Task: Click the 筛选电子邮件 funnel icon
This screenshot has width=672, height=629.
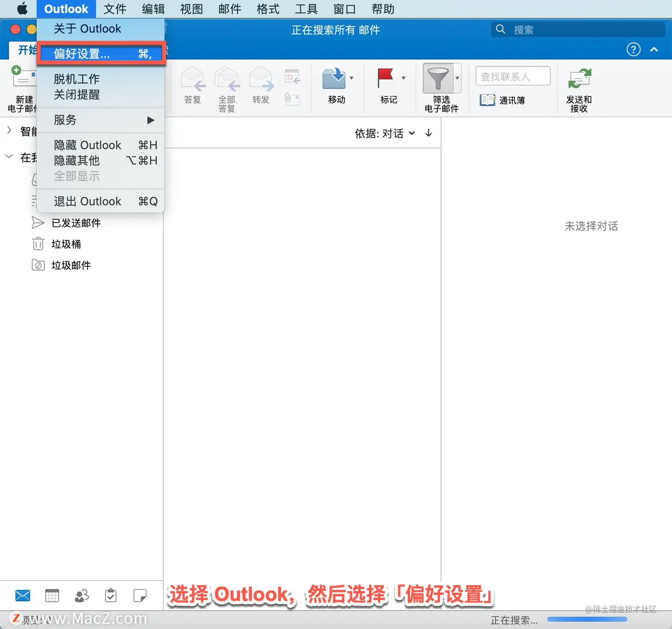Action: point(438,79)
